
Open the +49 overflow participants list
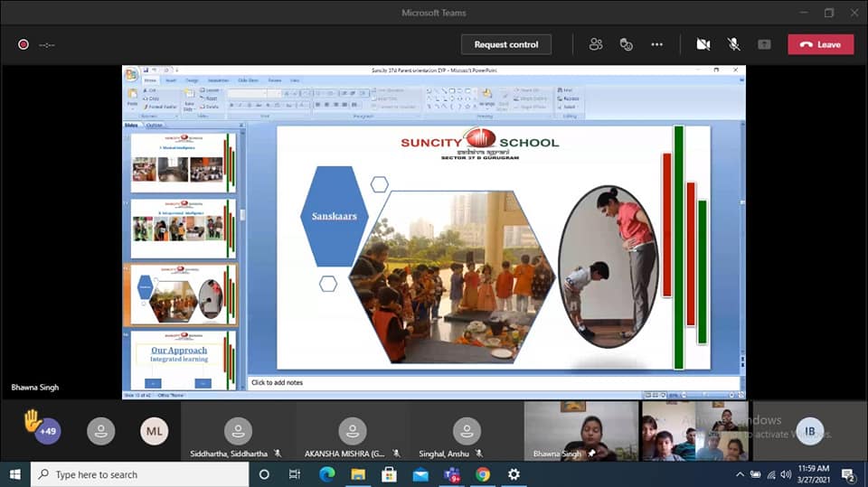(x=48, y=431)
